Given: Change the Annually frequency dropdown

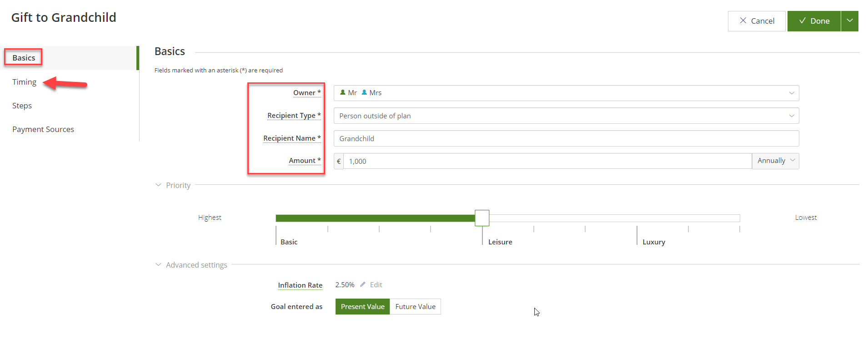Looking at the screenshot, I should [x=775, y=161].
